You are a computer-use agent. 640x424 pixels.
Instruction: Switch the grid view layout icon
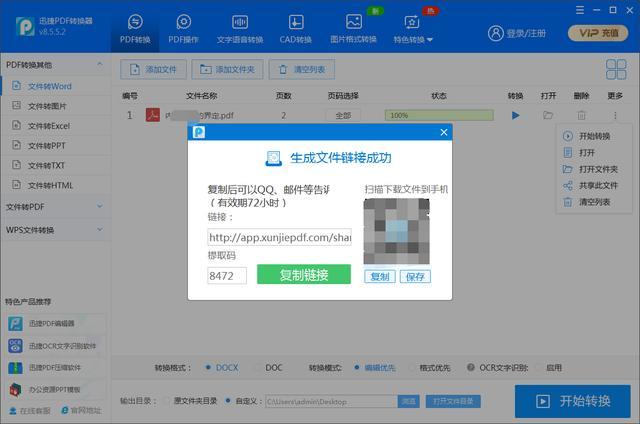tap(616, 69)
